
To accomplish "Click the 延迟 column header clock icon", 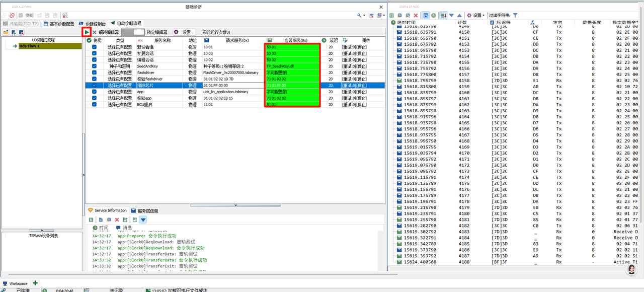I will [324, 40].
